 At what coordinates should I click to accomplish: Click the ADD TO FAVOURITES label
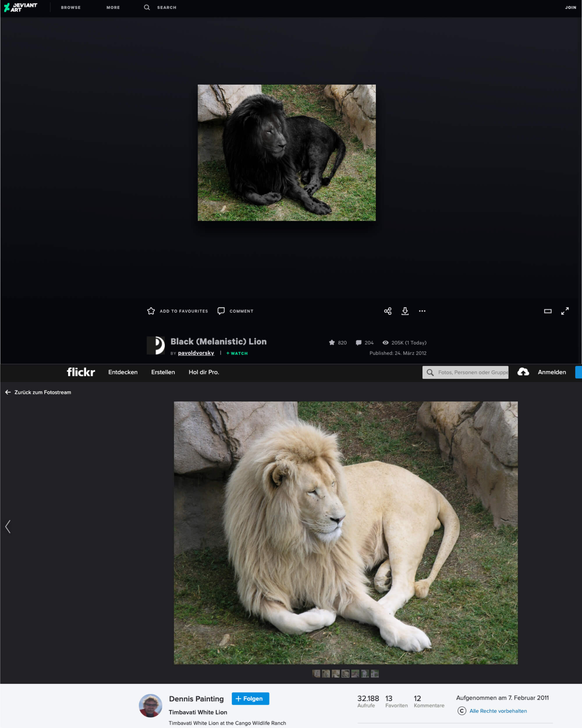184,311
